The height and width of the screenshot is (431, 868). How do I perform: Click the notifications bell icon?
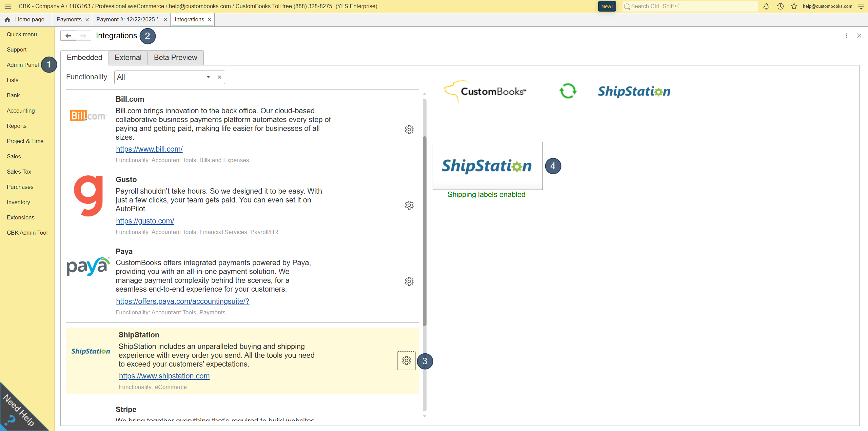coord(766,6)
